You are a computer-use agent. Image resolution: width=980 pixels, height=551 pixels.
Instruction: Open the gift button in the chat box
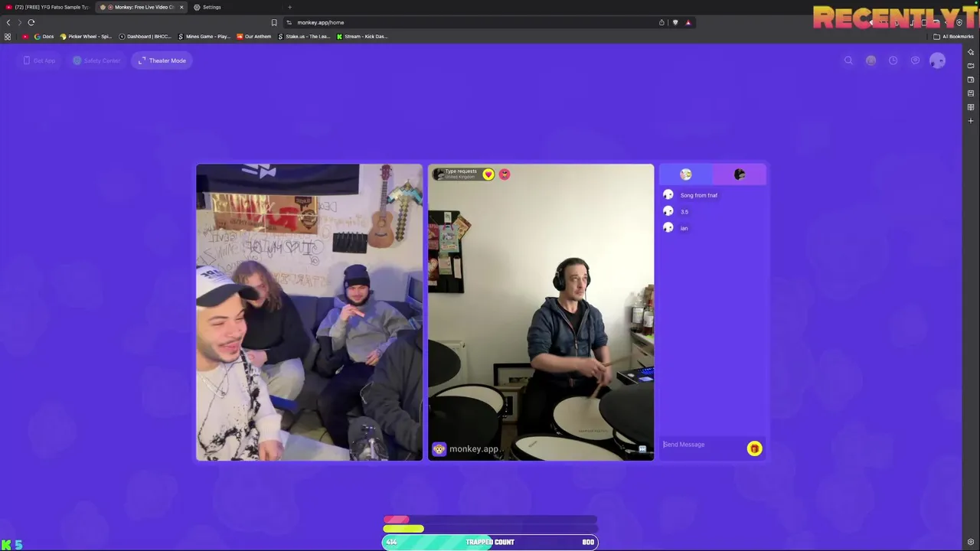click(x=754, y=448)
